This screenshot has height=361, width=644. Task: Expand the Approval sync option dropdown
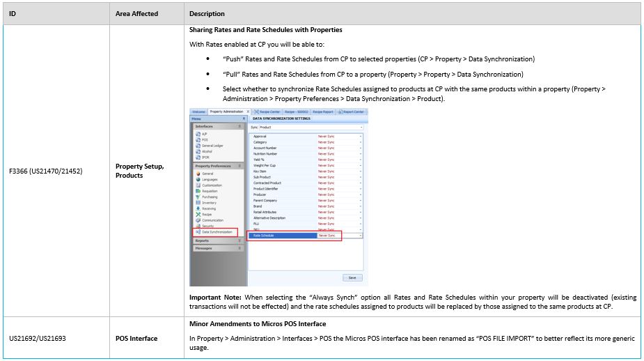pyautogui.click(x=360, y=137)
